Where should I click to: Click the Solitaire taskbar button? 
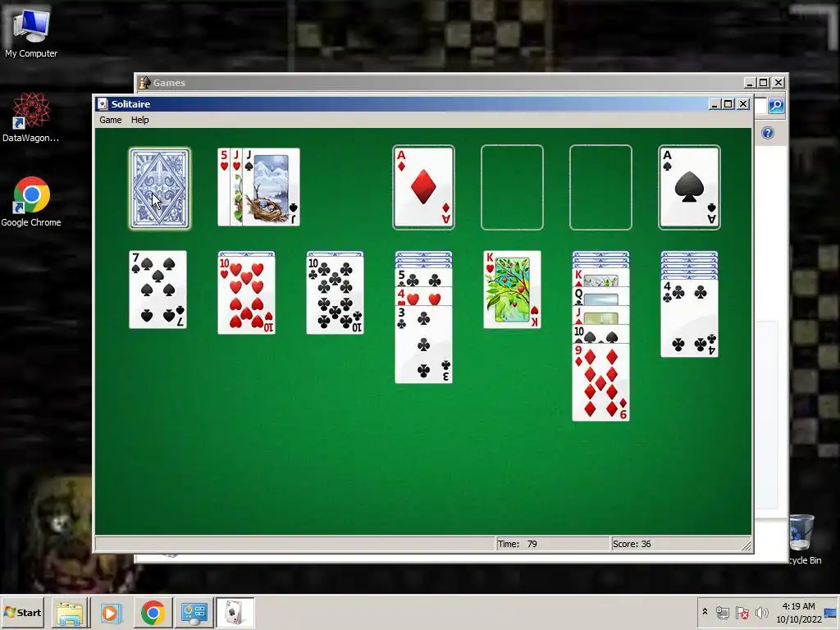235,613
